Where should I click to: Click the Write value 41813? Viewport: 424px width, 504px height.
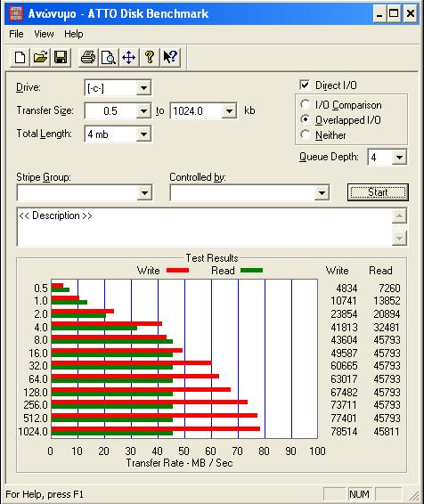(344, 328)
